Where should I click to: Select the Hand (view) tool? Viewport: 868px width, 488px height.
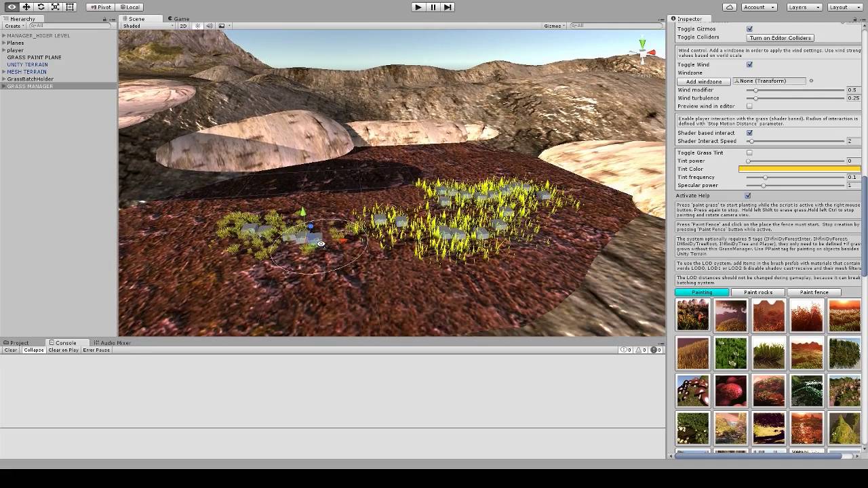tap(12, 7)
